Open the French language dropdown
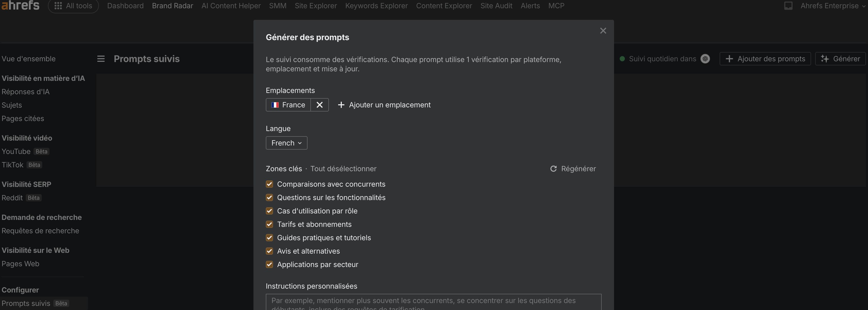Screen dimensions: 868x310 [286, 143]
